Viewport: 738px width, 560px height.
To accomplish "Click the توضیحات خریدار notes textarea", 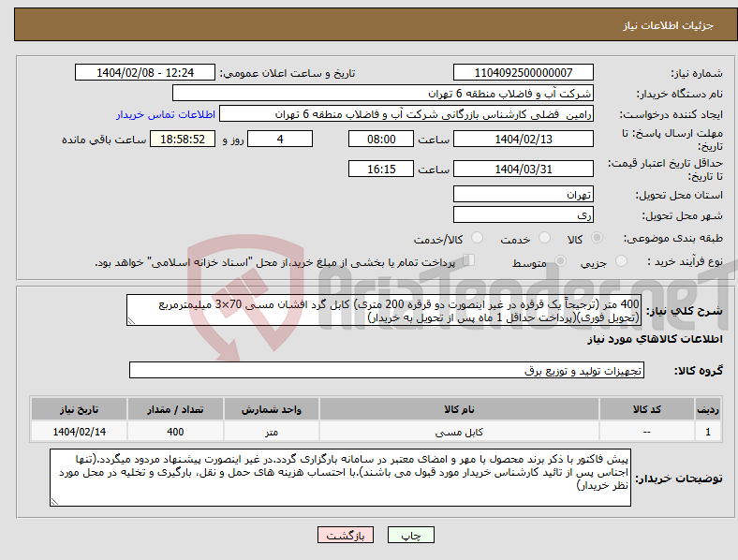I will [340, 478].
